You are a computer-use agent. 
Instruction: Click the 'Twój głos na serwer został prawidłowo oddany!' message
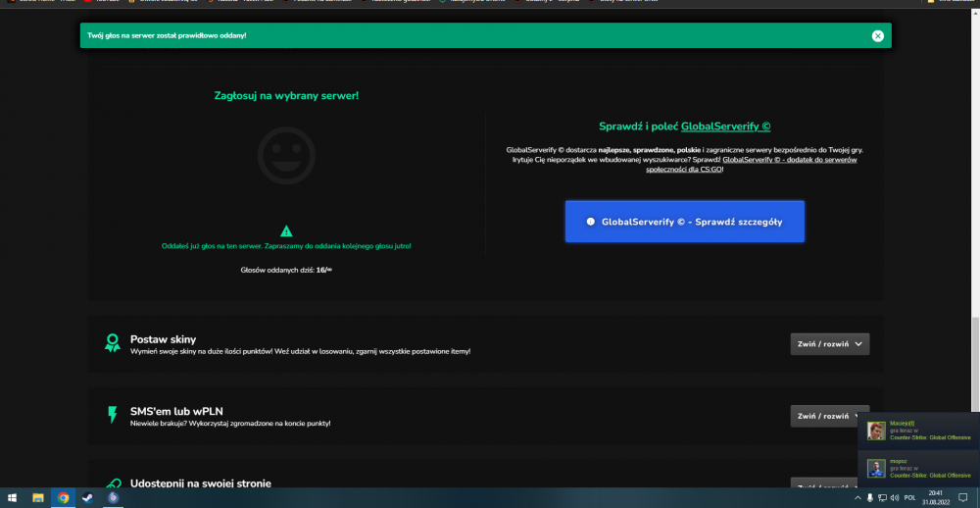167,35
